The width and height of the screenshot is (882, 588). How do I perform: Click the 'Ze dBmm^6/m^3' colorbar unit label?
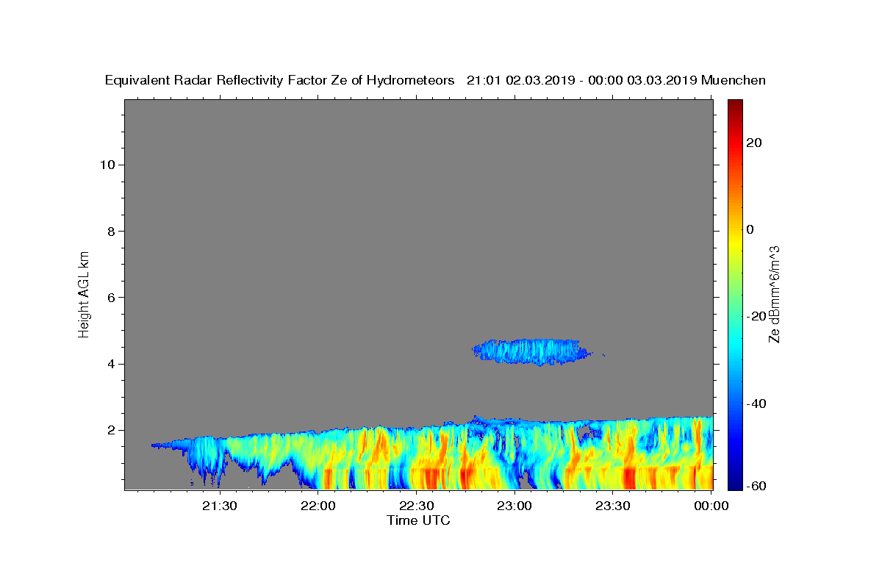pos(774,294)
